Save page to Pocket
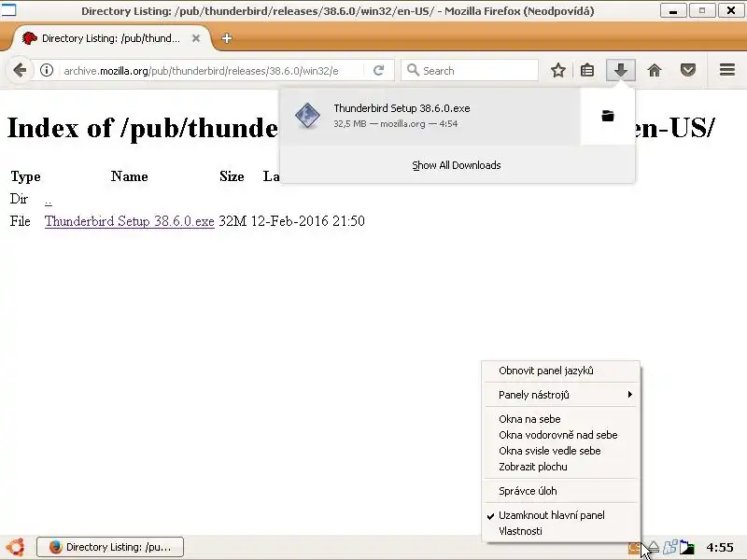747x560 pixels. 687,71
